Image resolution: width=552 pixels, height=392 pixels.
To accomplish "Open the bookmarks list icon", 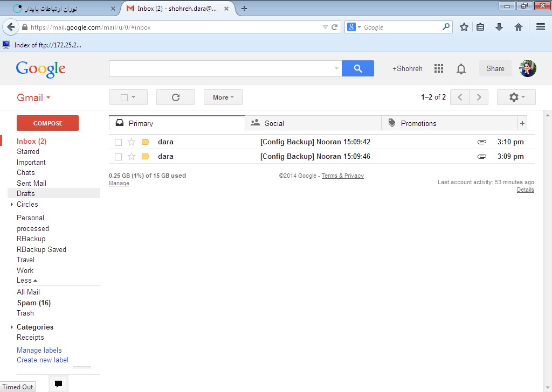I will coord(480,27).
